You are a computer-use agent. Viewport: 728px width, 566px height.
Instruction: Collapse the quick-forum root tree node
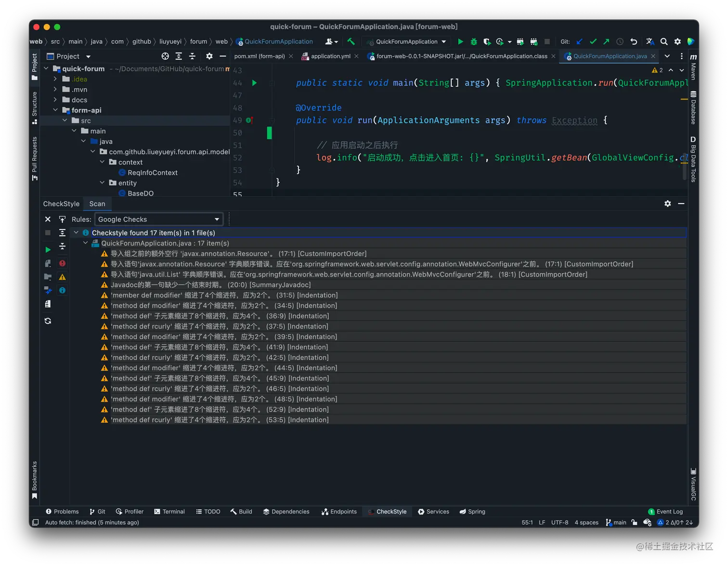pyautogui.click(x=46, y=69)
